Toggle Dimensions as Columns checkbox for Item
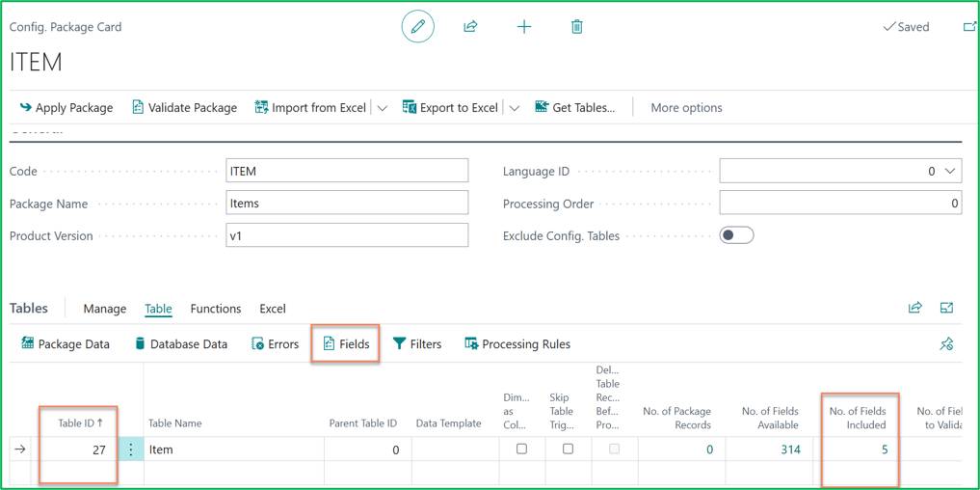980x490 pixels. tap(521, 449)
